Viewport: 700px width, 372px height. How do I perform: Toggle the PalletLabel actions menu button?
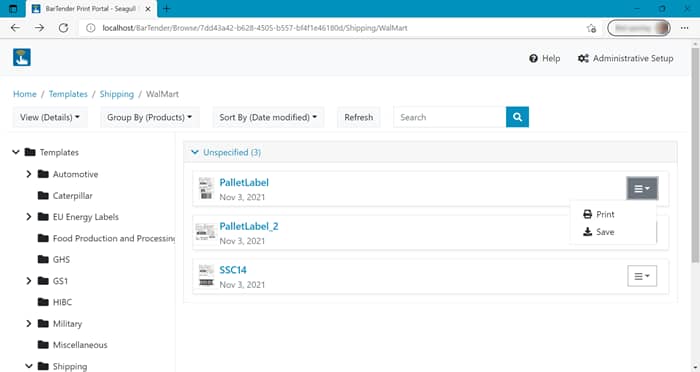pos(642,188)
